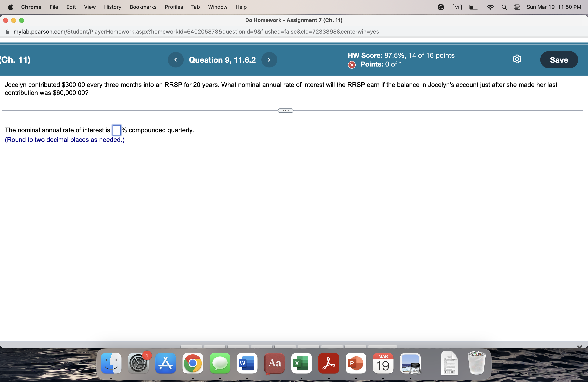The width and height of the screenshot is (588, 382).
Task: Click the question settings gear icon
Action: coord(517,59)
